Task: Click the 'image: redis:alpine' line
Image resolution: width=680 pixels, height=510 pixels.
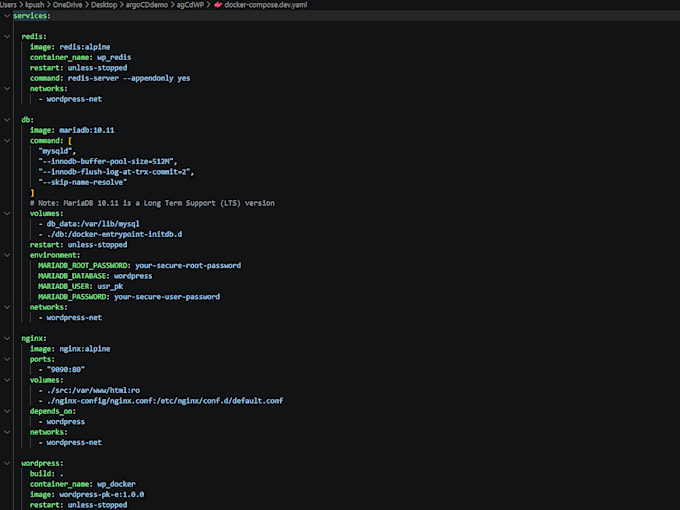Action: tap(70, 47)
